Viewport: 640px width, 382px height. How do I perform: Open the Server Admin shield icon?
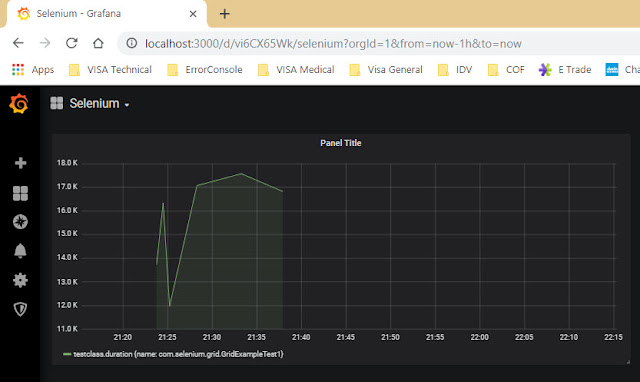[20, 309]
